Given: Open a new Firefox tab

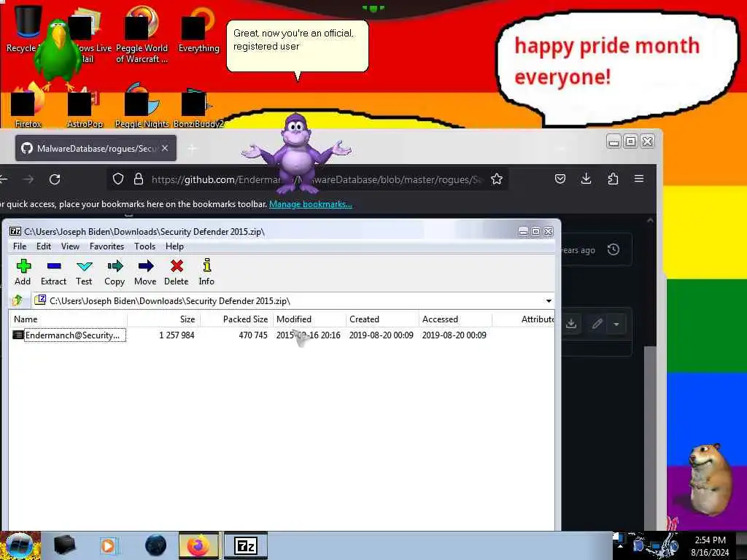Looking at the screenshot, I should click(192, 149).
